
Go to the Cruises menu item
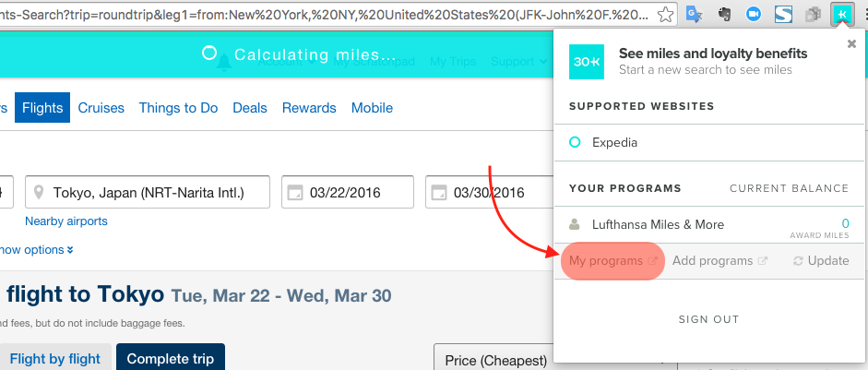pos(101,107)
